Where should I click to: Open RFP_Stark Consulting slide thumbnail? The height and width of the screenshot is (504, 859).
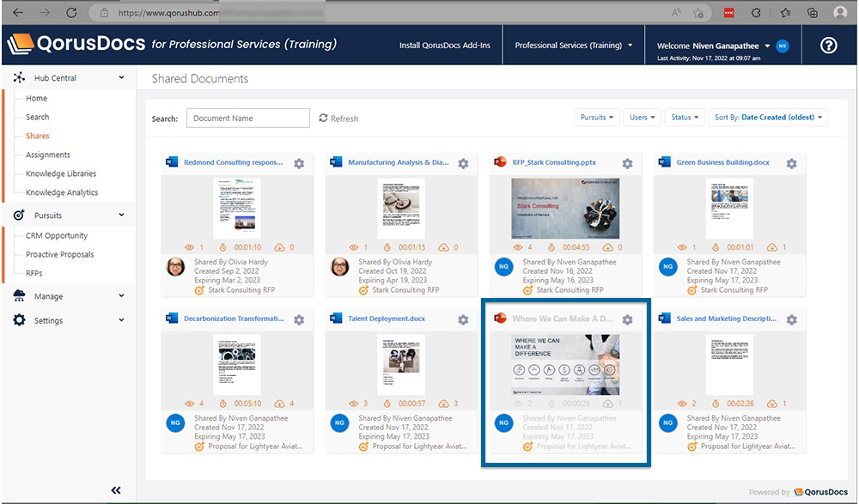point(565,208)
